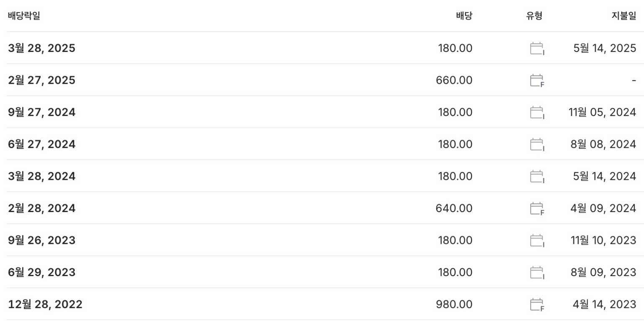Click the 980.00 dividend amount
This screenshot has width=644, height=321.
[x=454, y=304]
